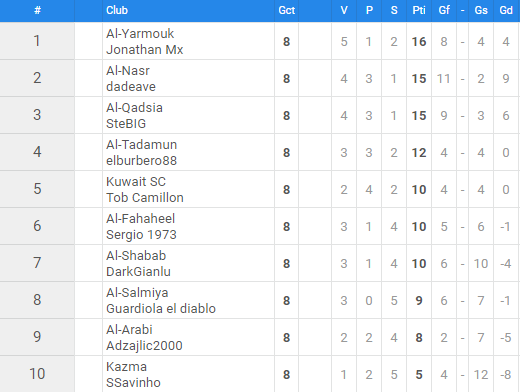Screen dimensions: 520x392
Task: Open Kazma club page
Action: [x=126, y=367]
